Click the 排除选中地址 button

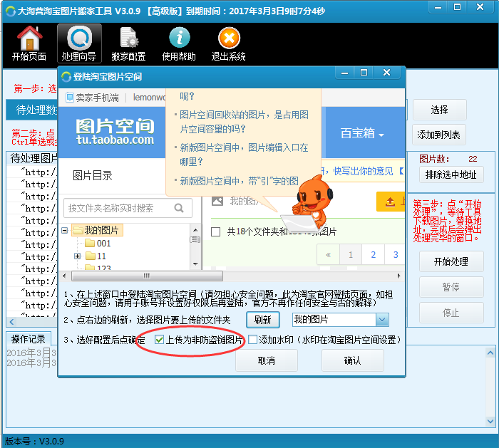pos(451,174)
